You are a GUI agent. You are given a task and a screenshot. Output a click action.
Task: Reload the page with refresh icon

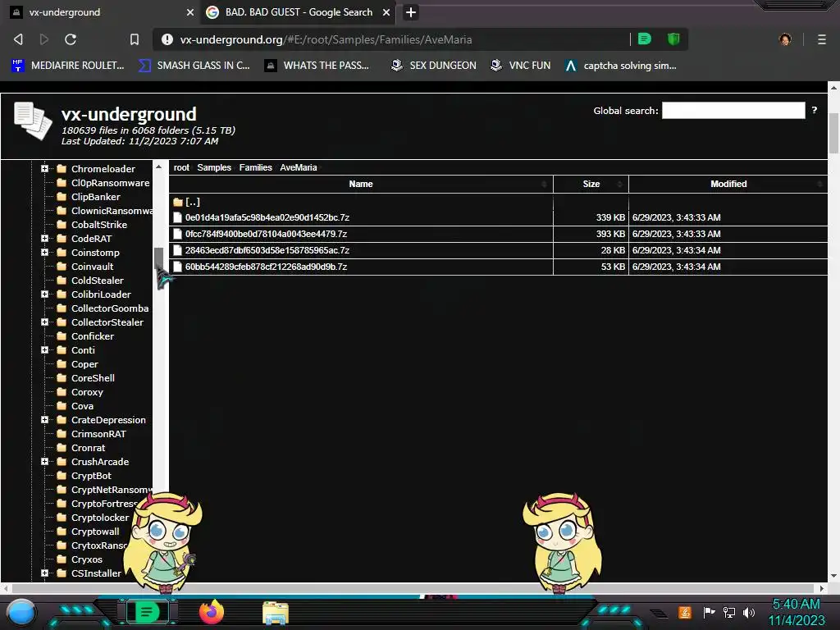(71, 39)
